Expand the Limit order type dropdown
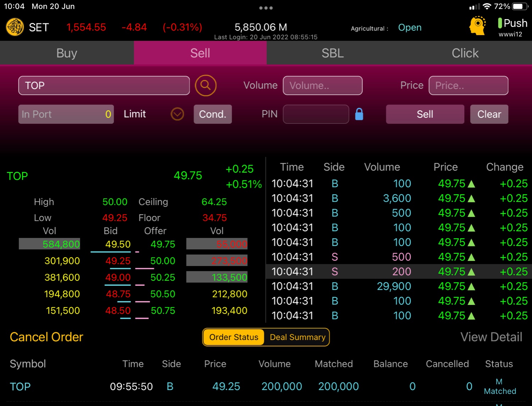Screen dimensions: 532x406 click(177, 114)
